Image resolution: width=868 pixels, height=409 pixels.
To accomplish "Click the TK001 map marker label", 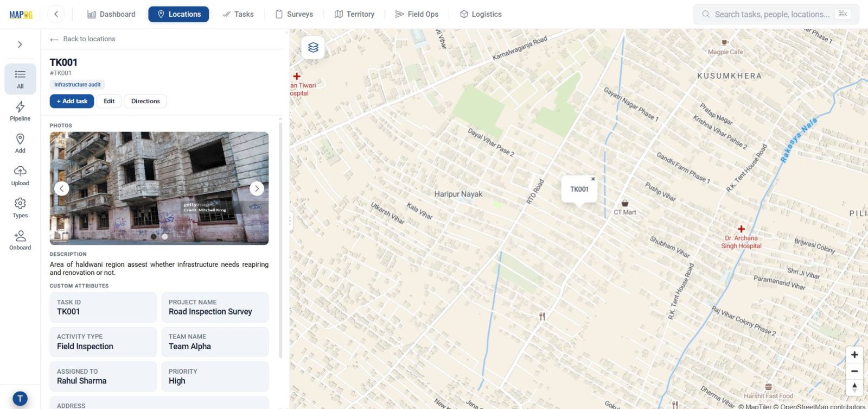I will [579, 190].
